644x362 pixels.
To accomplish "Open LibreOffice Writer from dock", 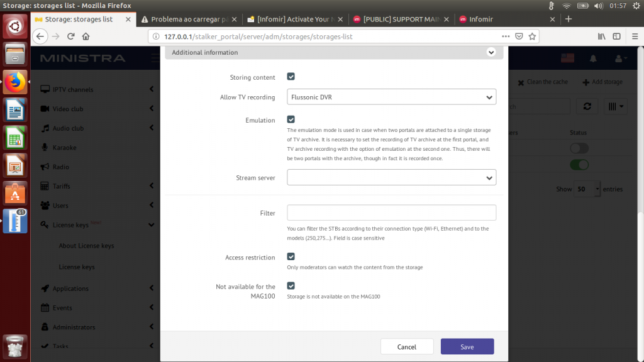I will pos(15,110).
